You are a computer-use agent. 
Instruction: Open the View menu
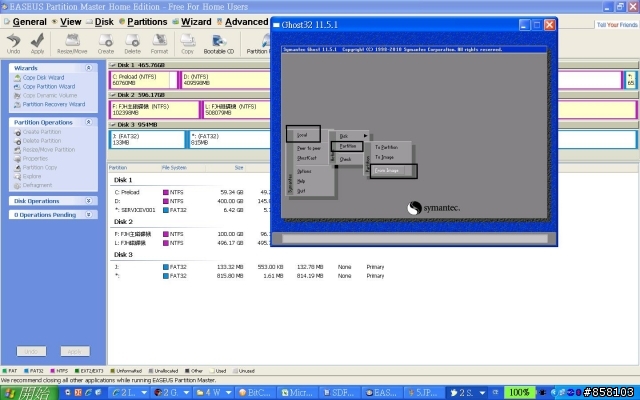(x=71, y=22)
